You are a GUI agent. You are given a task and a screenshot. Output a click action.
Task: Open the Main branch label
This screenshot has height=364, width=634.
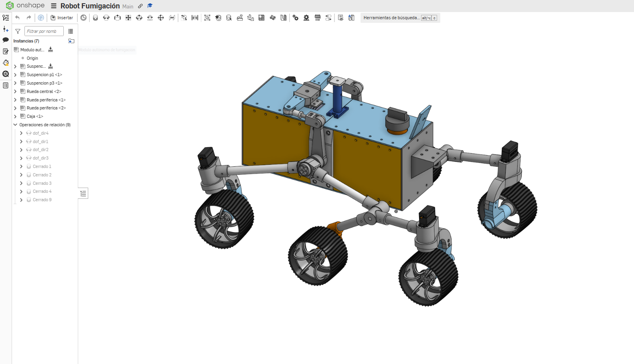(128, 6)
